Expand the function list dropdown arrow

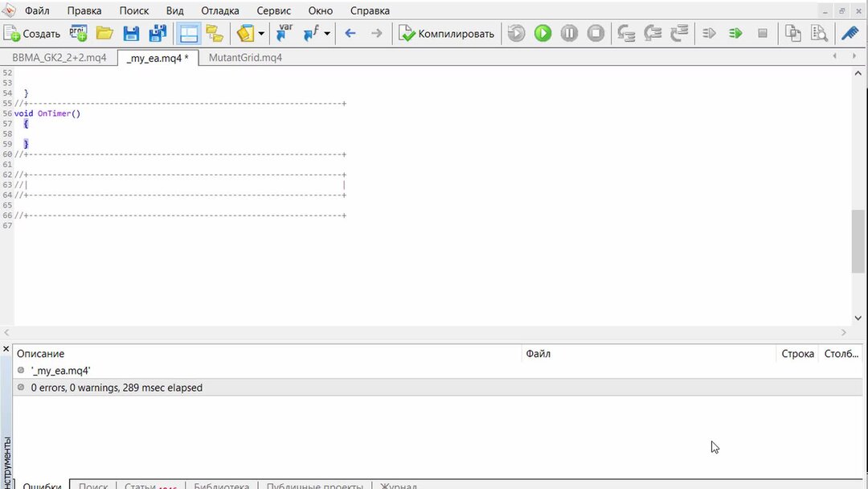click(x=327, y=34)
